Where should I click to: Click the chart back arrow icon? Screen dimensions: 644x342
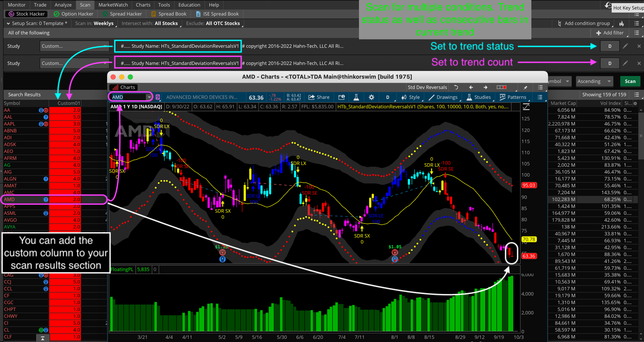471,87
